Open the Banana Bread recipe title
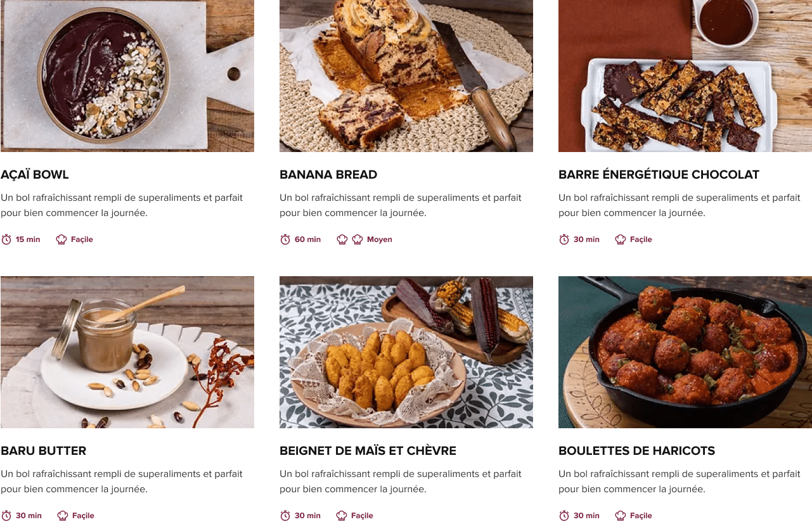The width and height of the screenshot is (812, 522). click(x=328, y=175)
